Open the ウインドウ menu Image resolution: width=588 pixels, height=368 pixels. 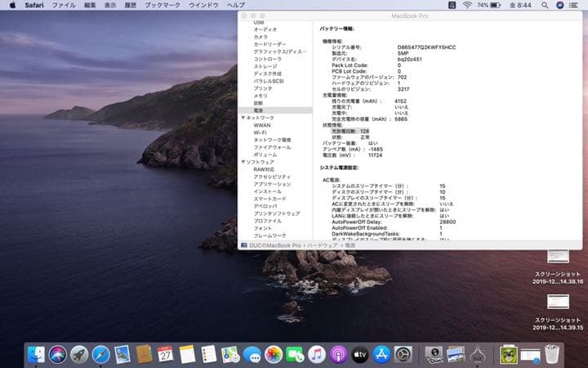(203, 5)
